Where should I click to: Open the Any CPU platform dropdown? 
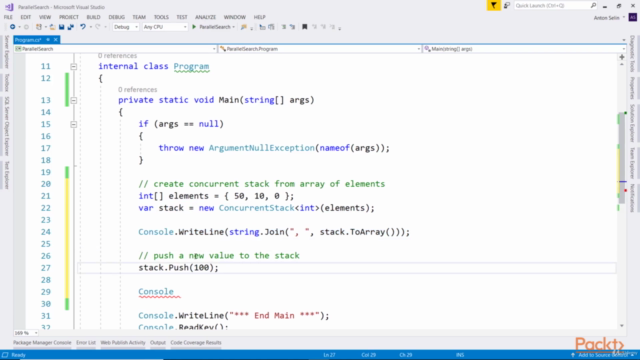pos(165,27)
